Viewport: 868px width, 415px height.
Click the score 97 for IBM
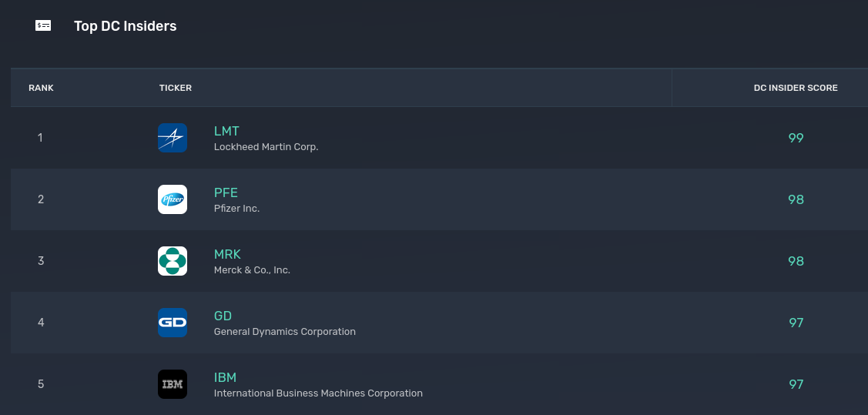(796, 384)
